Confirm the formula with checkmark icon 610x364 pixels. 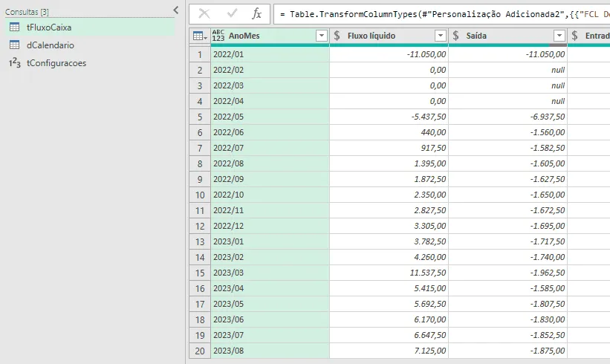coord(233,14)
